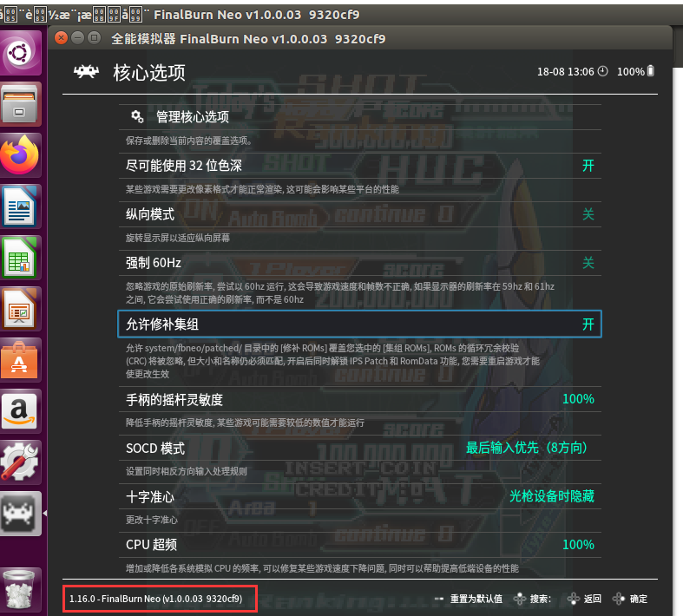Close the FinalBurn Neo window

click(x=62, y=38)
